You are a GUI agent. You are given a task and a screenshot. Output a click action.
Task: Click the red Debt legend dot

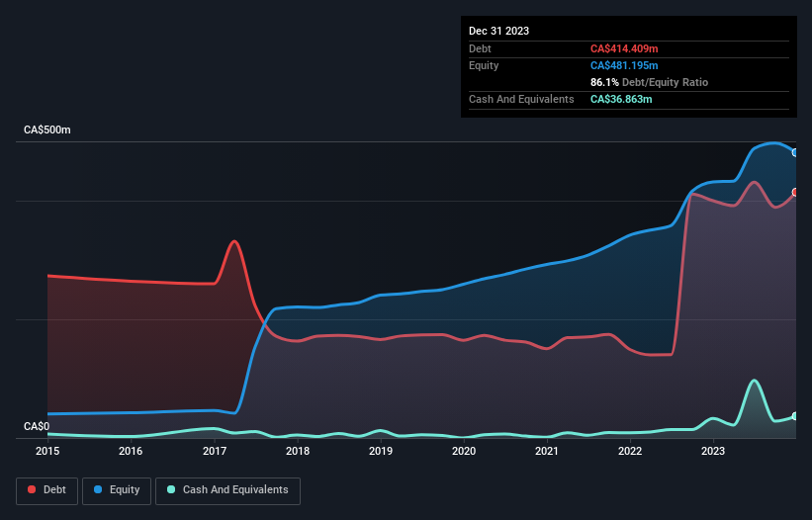coord(32,489)
